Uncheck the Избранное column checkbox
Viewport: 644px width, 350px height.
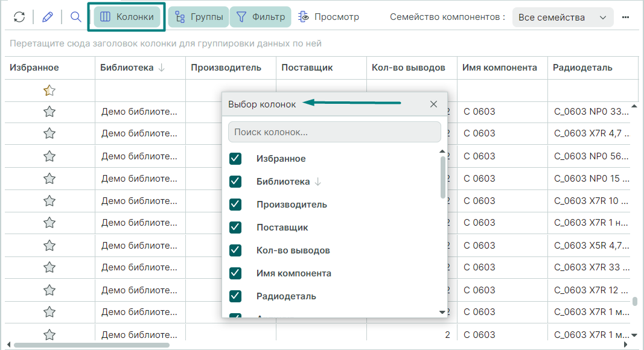coord(235,159)
